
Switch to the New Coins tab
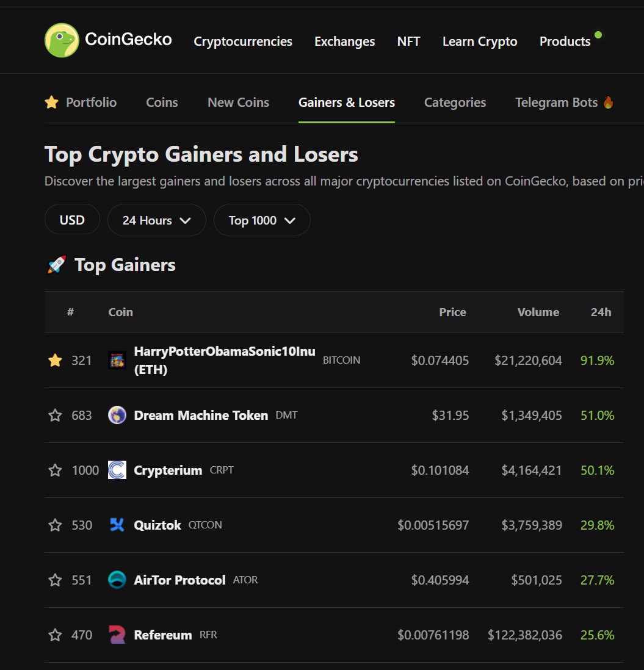pos(239,103)
